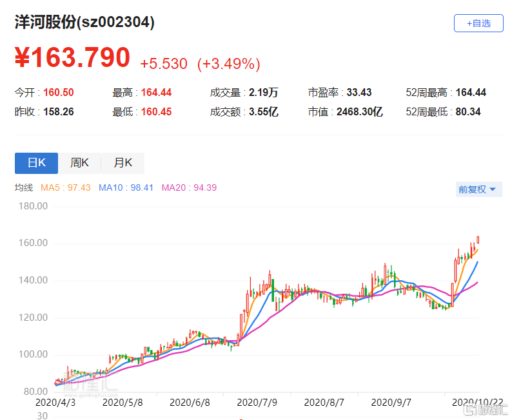The height and width of the screenshot is (420, 512).
Task: Click the MA5 : 97.43 legend
Action: point(65,187)
